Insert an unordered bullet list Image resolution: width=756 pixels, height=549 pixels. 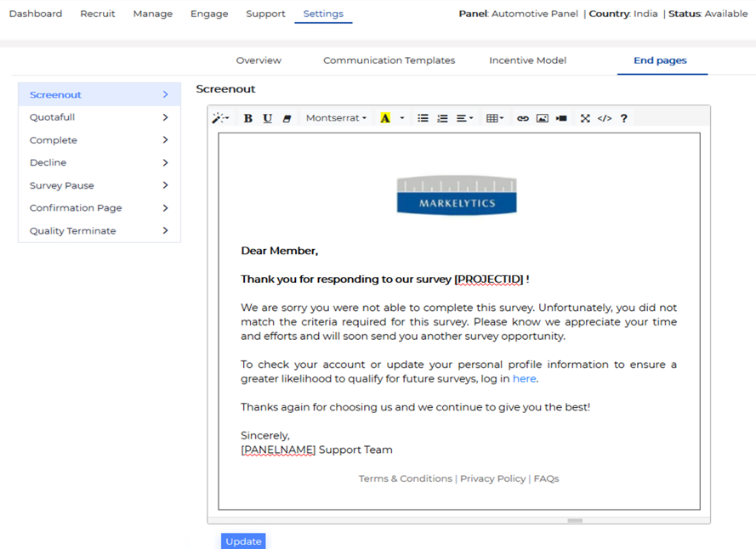pos(423,119)
